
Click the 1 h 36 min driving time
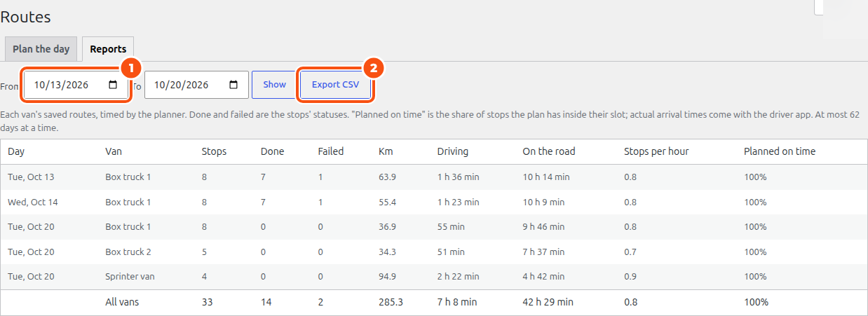tap(458, 177)
